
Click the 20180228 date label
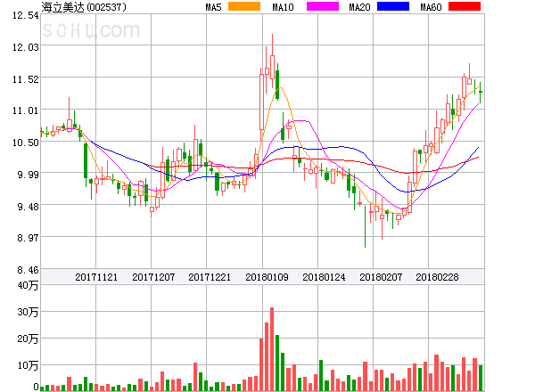[437, 277]
